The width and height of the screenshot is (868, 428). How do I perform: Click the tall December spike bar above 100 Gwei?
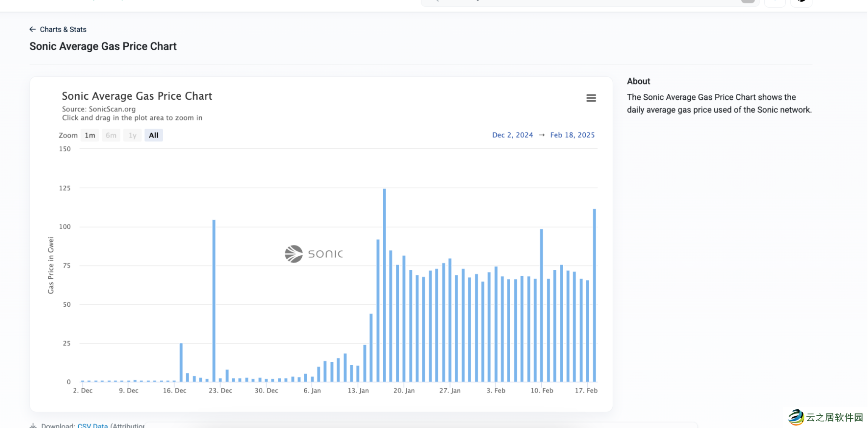click(x=214, y=301)
